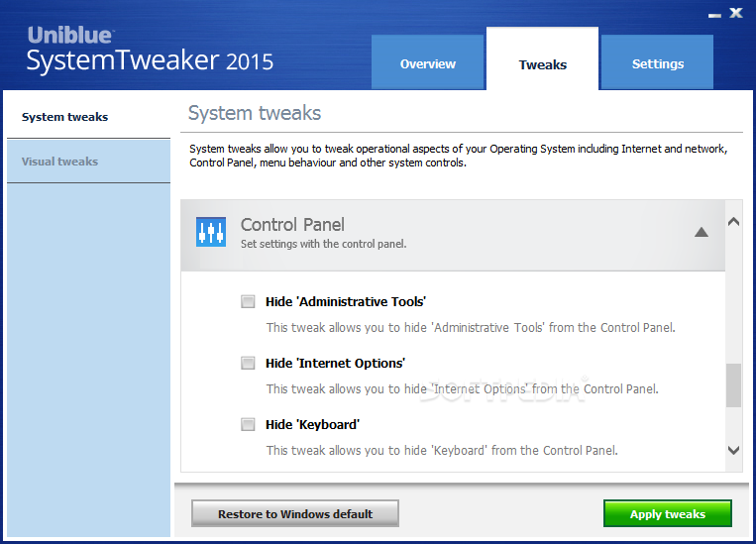
Task: Click the description mentioning 'Keyboard' from Control Panel
Action: pyautogui.click(x=442, y=451)
